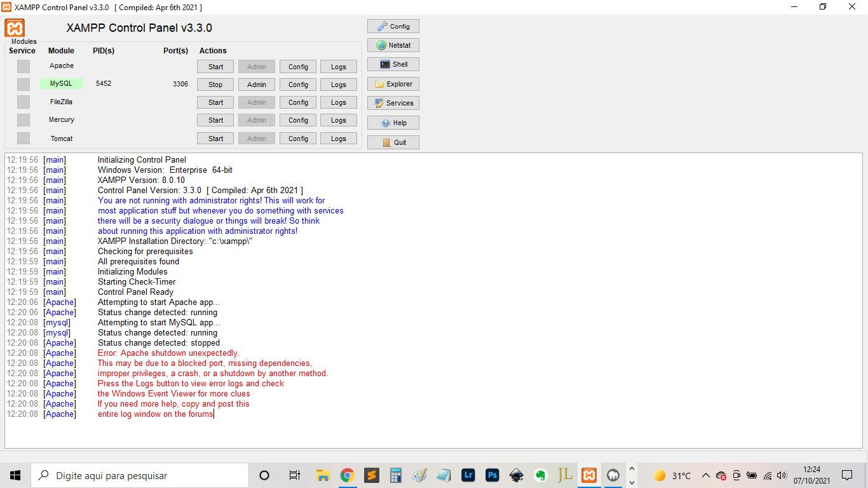Open weather widget showing 31°C
The width and height of the screenshot is (868, 488).
pos(672,475)
